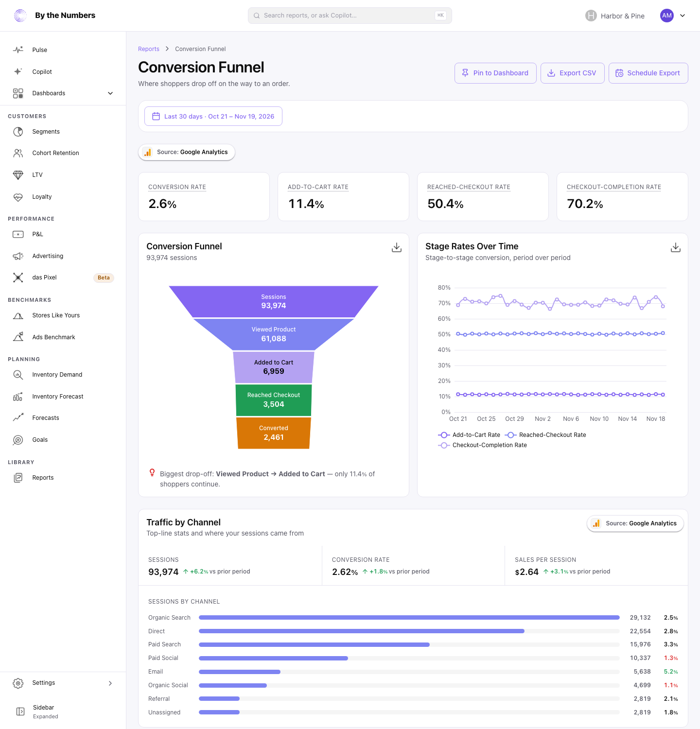Click the Organic Search sessions bar
Image resolution: width=700 pixels, height=729 pixels.
coord(409,618)
